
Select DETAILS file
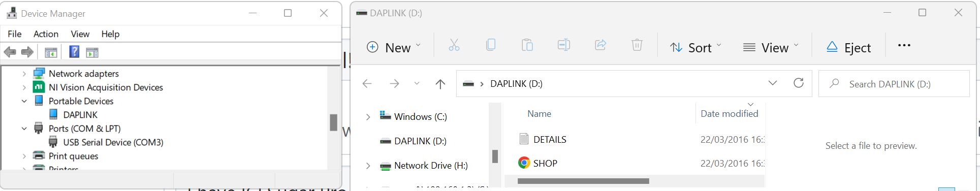550,139
